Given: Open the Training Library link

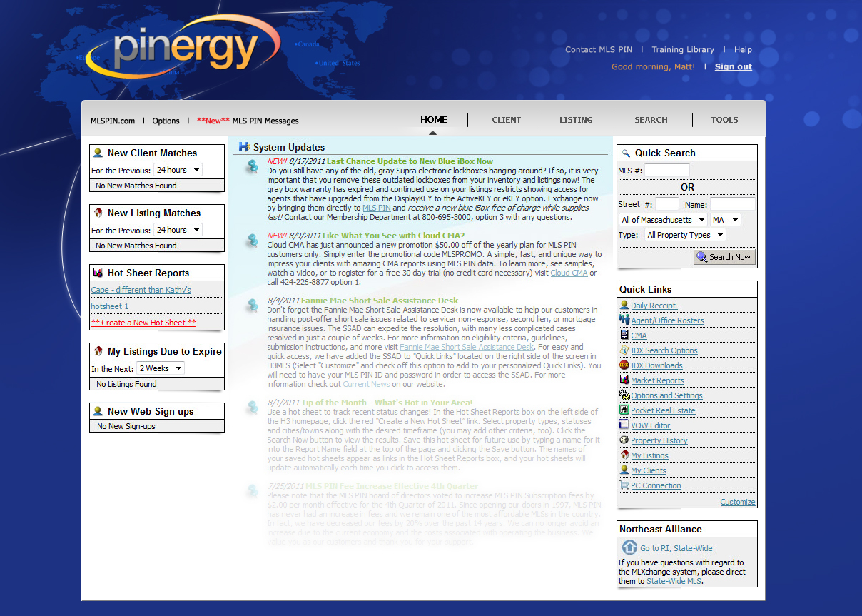Looking at the screenshot, I should click(x=683, y=49).
